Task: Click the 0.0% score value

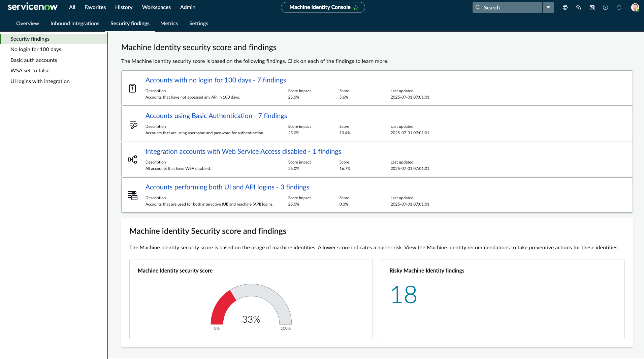Action: (344, 204)
